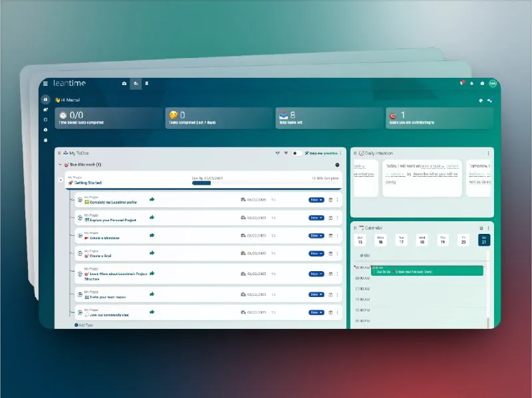Select Wed 18 in the calendar day strip
This screenshot has height=398, width=532.
pyautogui.click(x=422, y=241)
